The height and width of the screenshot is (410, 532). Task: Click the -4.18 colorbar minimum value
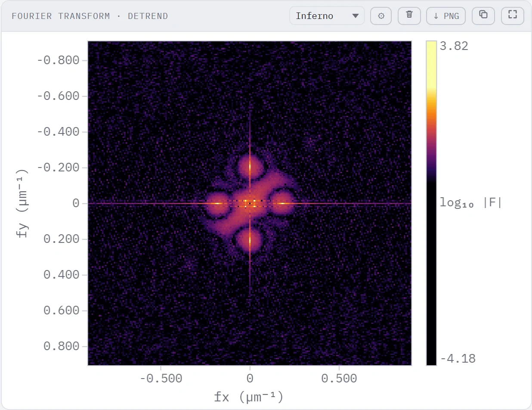pos(458,359)
